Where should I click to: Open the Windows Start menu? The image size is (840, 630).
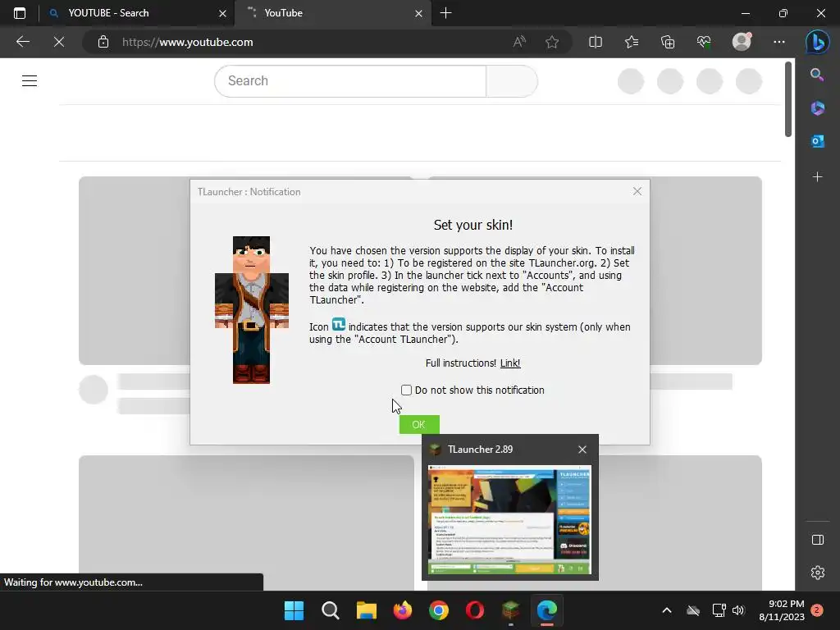click(x=294, y=610)
